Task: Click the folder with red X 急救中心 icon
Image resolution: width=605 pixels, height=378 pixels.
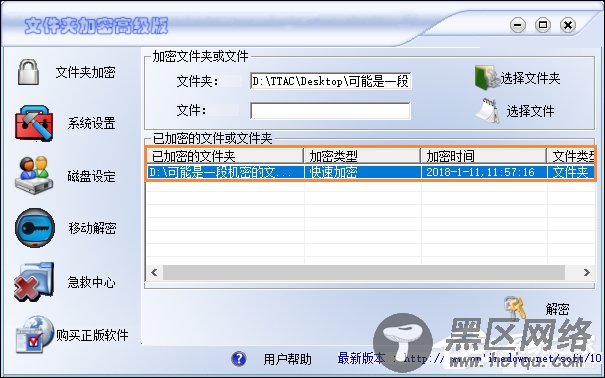Action: [x=34, y=282]
